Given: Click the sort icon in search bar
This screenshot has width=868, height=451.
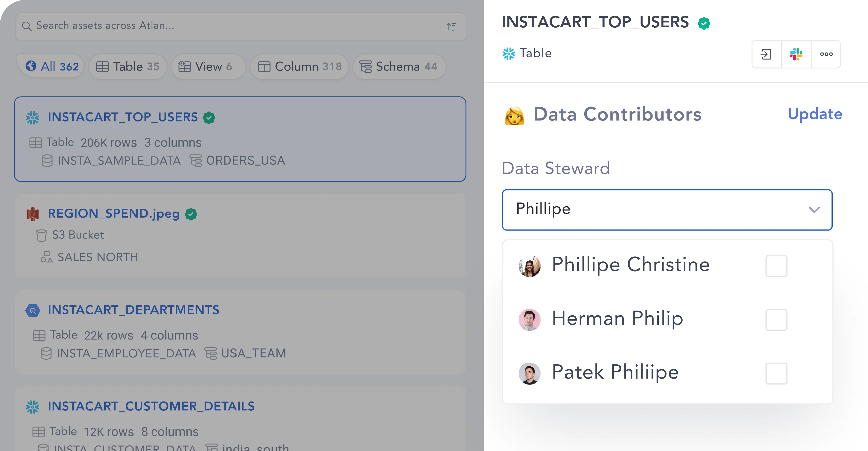Looking at the screenshot, I should 451,27.
